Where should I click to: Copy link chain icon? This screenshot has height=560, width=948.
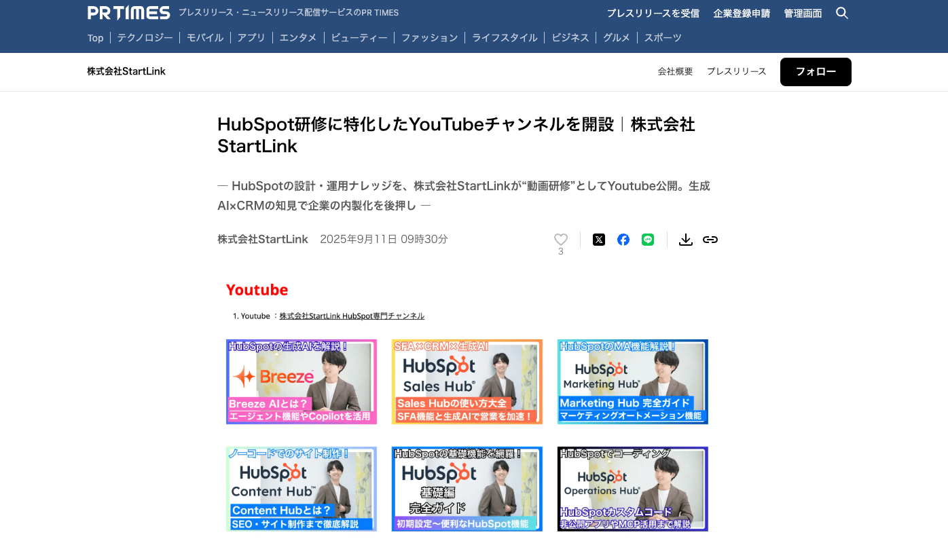[710, 240]
